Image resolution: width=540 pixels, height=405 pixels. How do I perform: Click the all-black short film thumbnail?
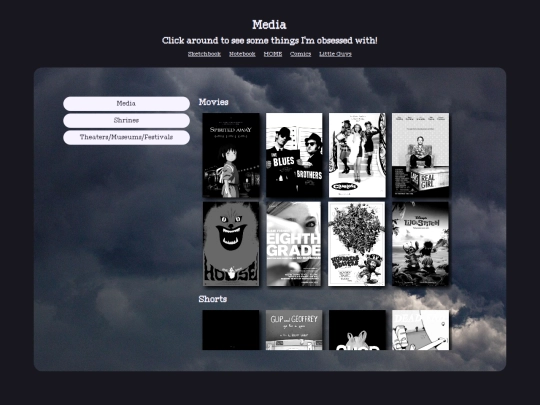point(231,330)
